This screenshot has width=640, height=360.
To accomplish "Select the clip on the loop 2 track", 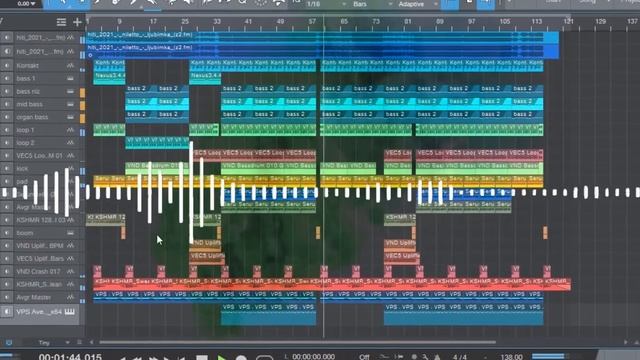I will [x=157, y=142].
